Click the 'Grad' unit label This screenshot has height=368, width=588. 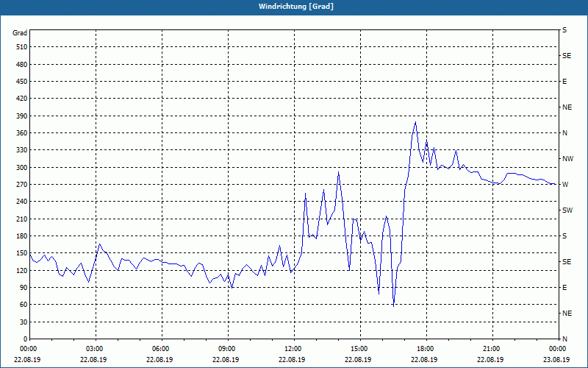[20, 33]
